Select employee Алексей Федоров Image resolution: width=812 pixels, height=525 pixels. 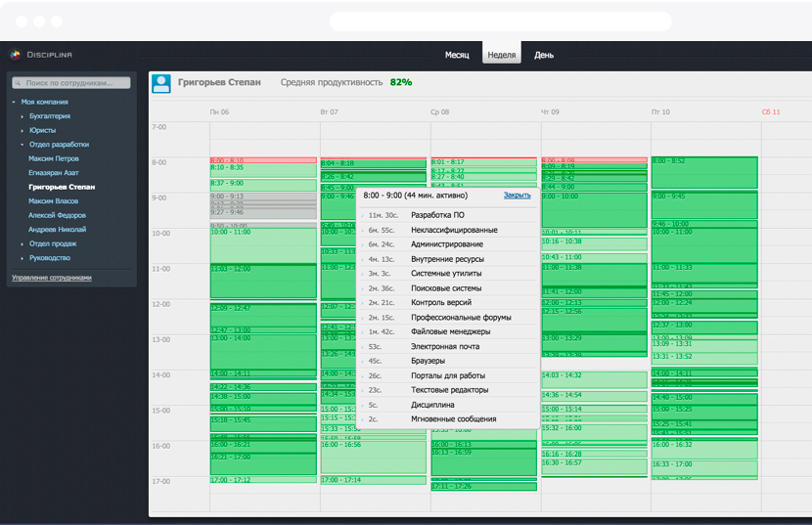[57, 215]
